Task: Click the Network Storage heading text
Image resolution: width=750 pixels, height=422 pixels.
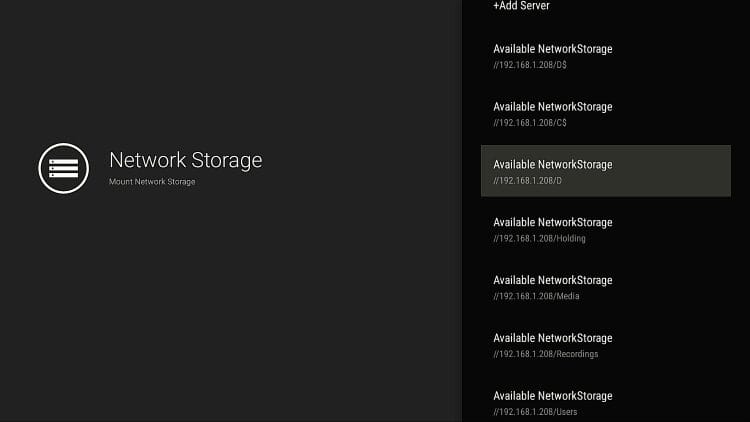Action: point(185,160)
